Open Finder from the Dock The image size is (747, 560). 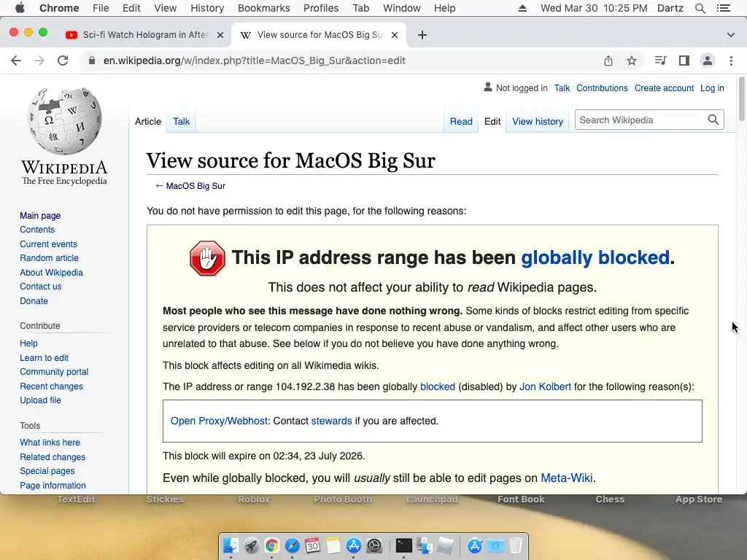[x=231, y=545]
